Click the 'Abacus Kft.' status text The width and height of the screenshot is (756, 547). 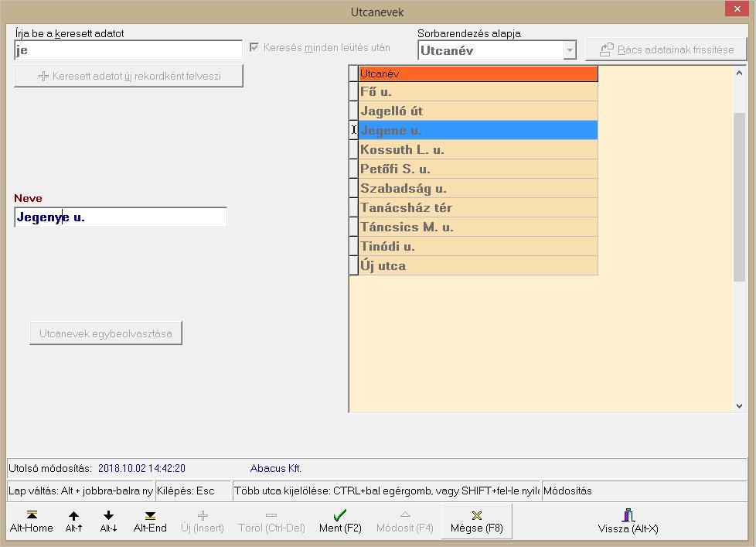pyautogui.click(x=276, y=468)
